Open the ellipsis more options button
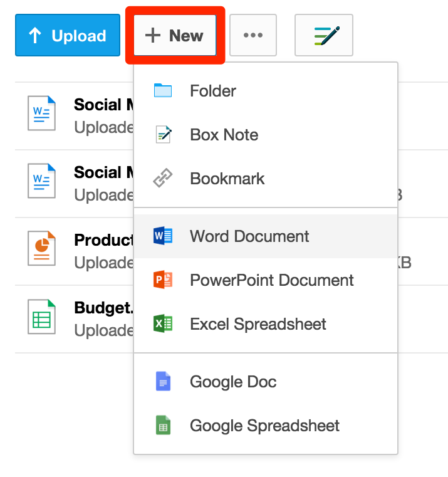 [x=253, y=36]
